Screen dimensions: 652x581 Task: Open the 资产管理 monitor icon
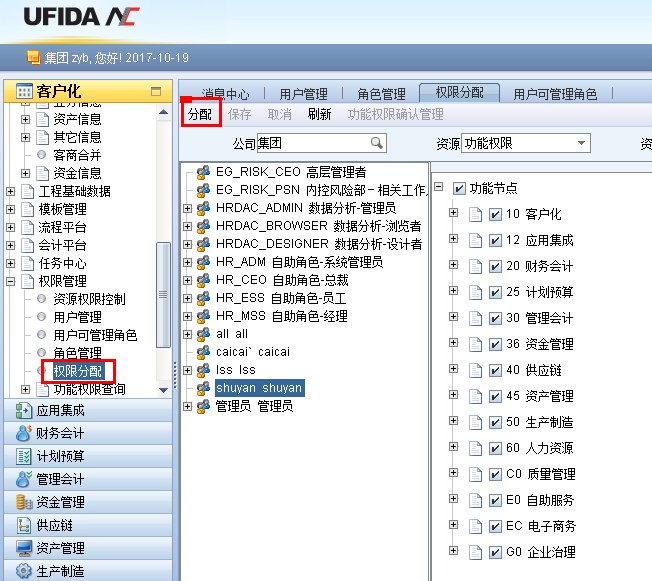pos(24,548)
